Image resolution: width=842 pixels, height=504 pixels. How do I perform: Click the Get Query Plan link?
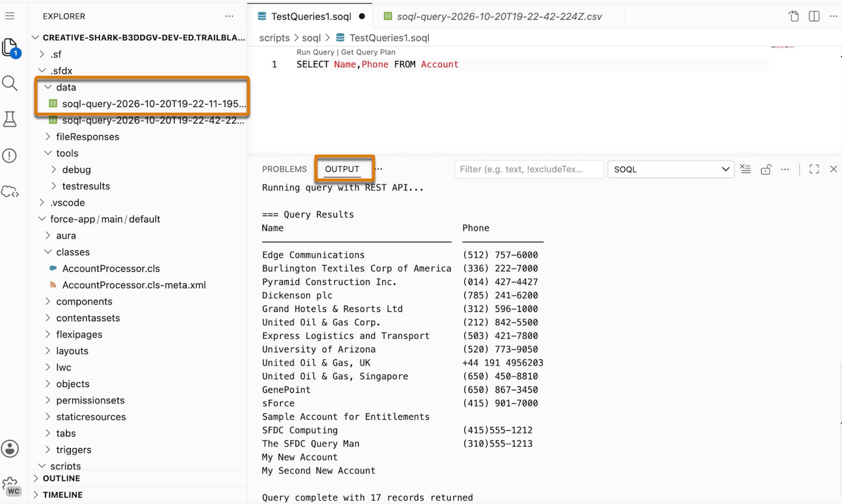(x=368, y=52)
